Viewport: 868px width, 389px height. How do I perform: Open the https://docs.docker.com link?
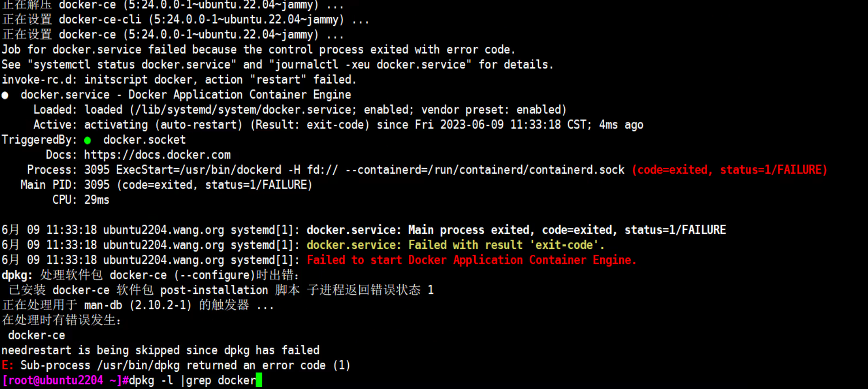157,155
